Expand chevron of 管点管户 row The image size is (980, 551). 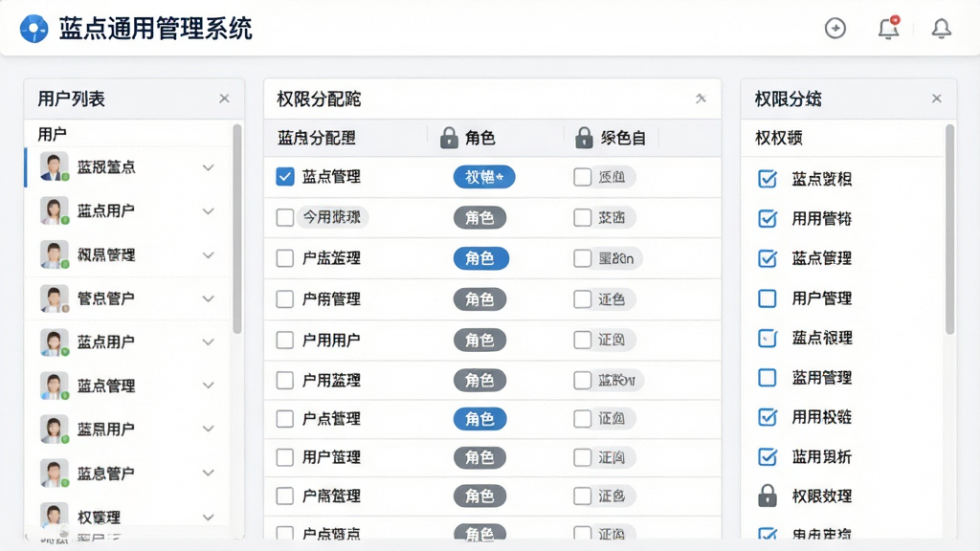tap(208, 298)
